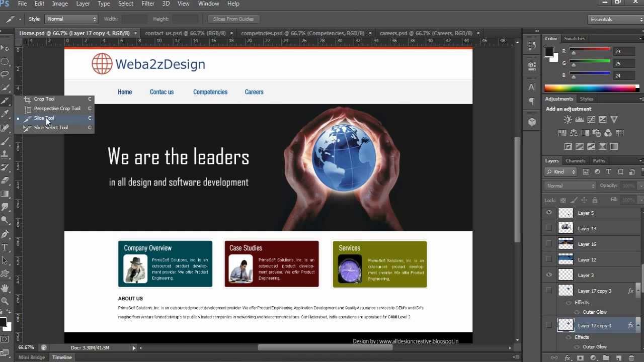Select the Horizontal Type tool

[5, 247]
